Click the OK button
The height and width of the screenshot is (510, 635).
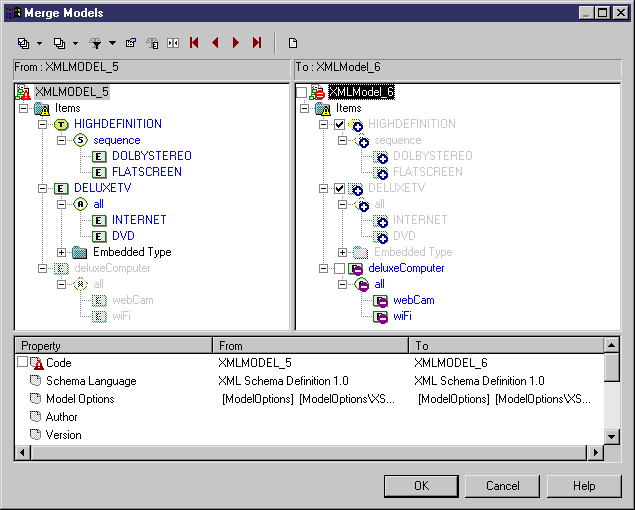point(421,486)
